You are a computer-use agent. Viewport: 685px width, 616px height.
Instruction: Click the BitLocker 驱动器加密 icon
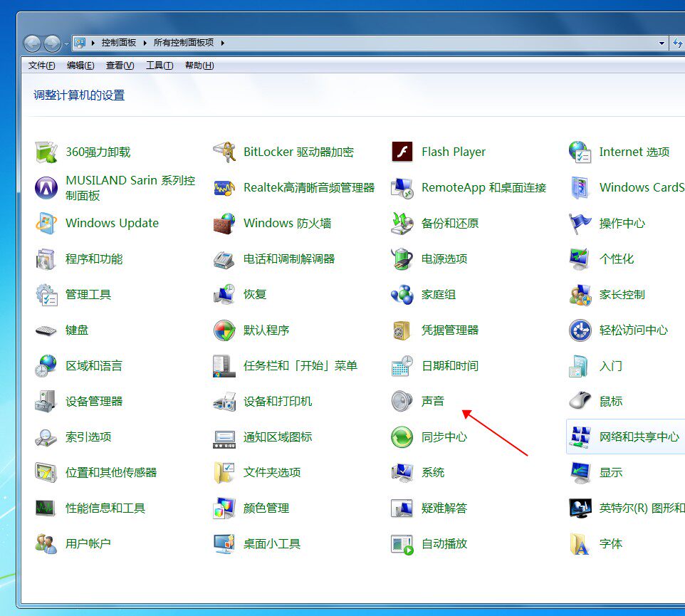click(224, 152)
